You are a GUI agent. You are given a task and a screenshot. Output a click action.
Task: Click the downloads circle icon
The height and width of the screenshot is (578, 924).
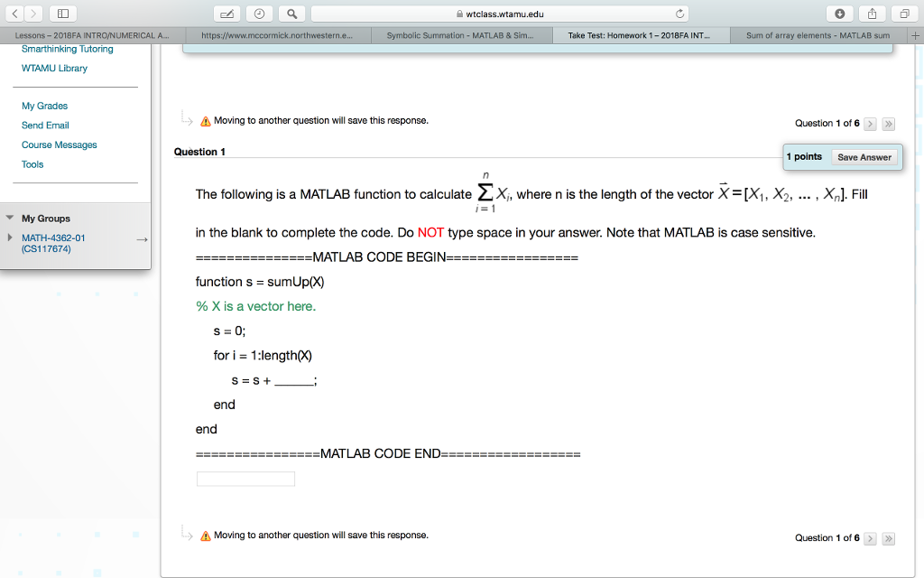click(x=839, y=13)
